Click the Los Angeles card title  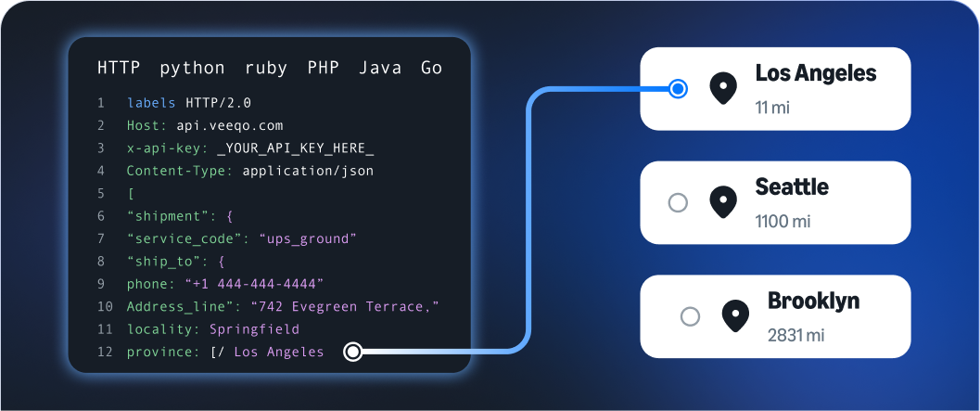pos(816,73)
